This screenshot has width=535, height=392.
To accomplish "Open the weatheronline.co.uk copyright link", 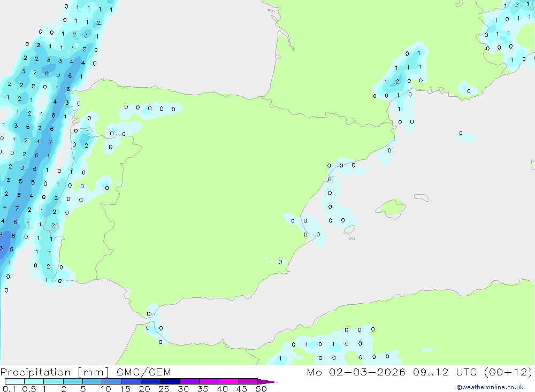I will pyautogui.click(x=490, y=387).
